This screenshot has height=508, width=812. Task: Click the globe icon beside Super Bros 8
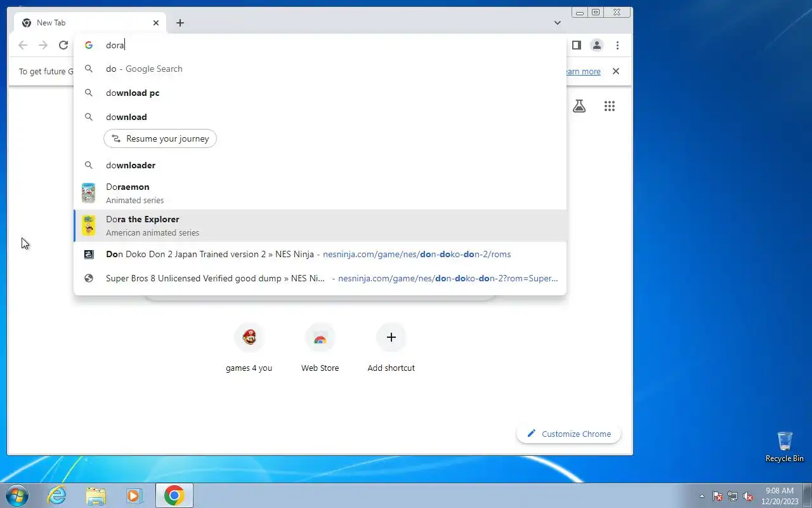pos(89,278)
